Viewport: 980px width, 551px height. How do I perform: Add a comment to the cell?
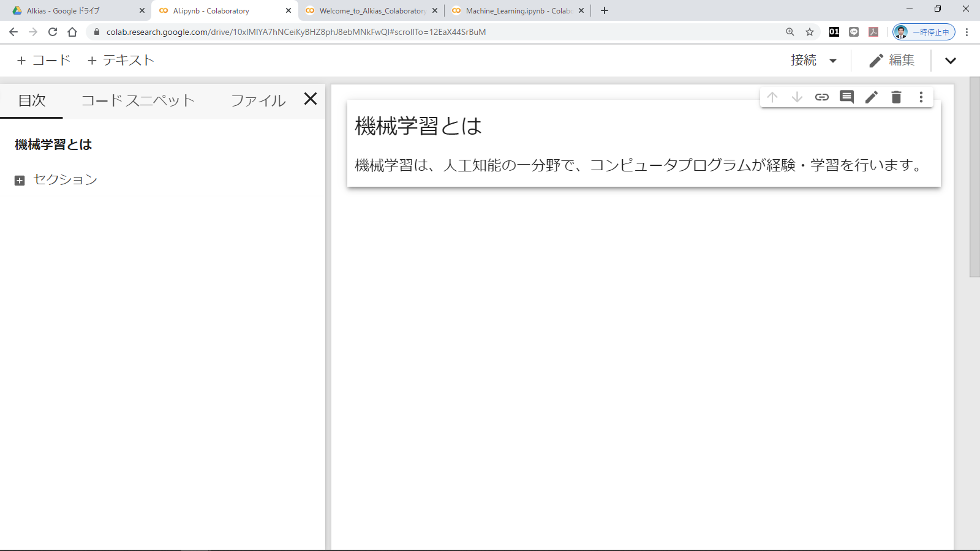point(846,97)
